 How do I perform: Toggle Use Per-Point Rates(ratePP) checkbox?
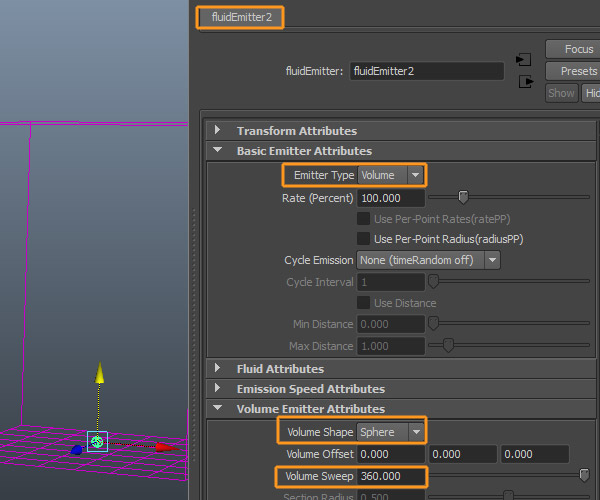[363, 219]
